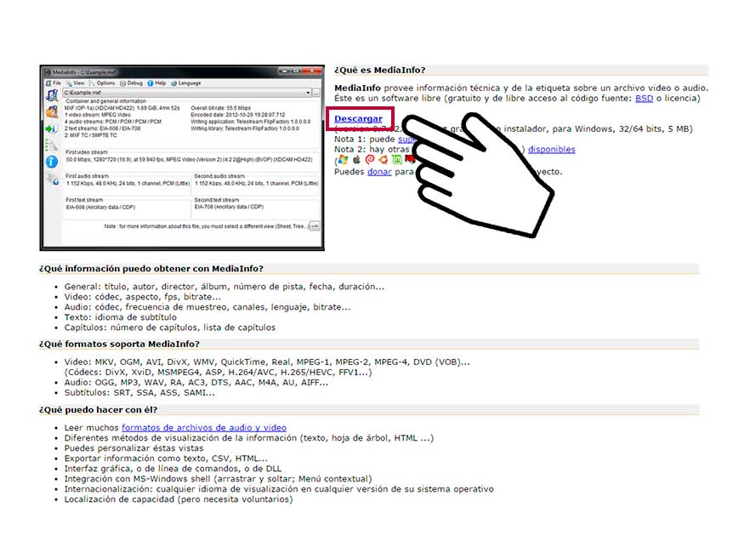Click 'Puedes personalizar éstas vistas' list item

pos(134,448)
